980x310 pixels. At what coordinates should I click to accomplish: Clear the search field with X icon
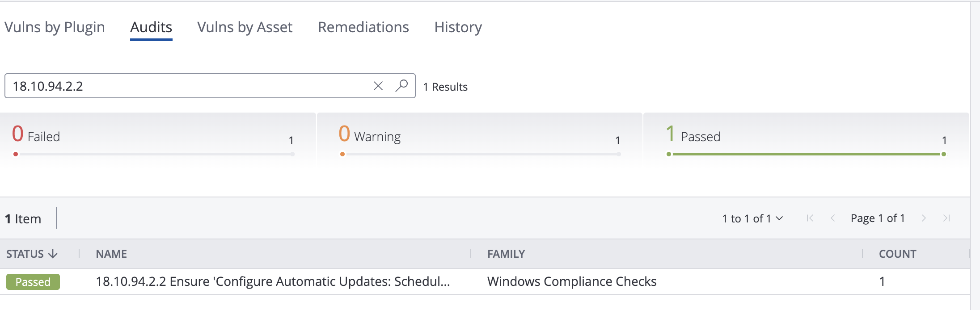[378, 86]
